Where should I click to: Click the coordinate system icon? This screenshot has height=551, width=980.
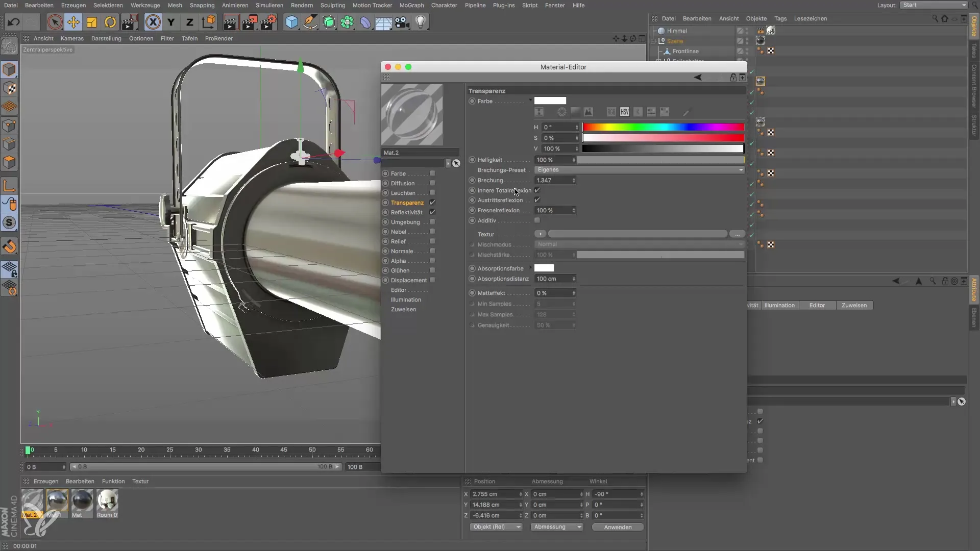208,22
